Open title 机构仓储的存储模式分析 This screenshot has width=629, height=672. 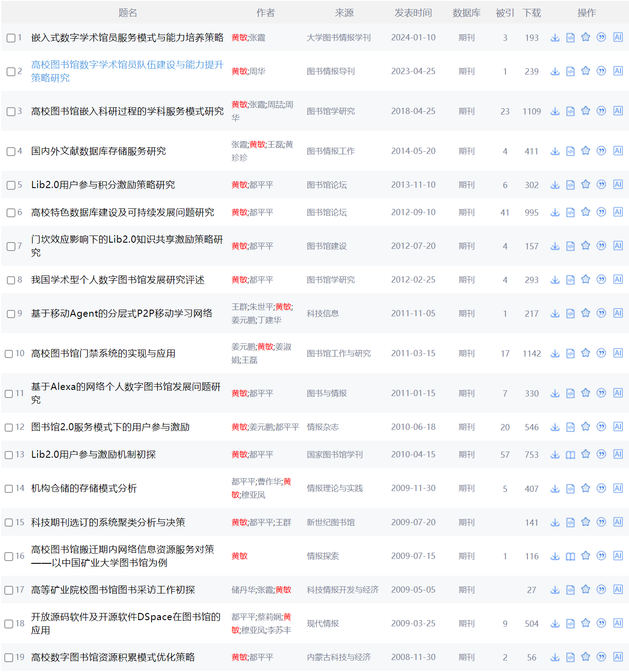click(x=84, y=488)
